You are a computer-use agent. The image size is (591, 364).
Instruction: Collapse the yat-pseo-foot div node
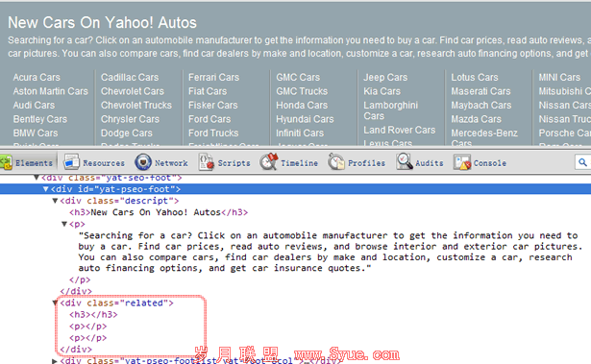(45, 189)
